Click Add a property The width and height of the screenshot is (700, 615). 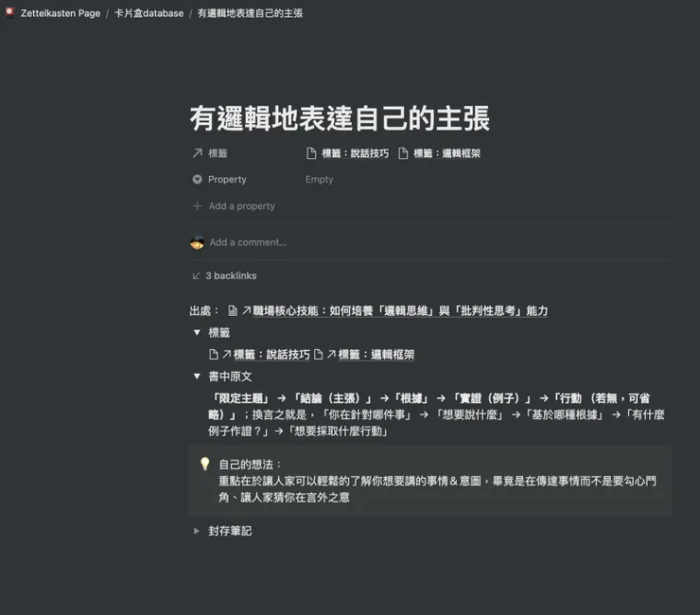pos(241,206)
